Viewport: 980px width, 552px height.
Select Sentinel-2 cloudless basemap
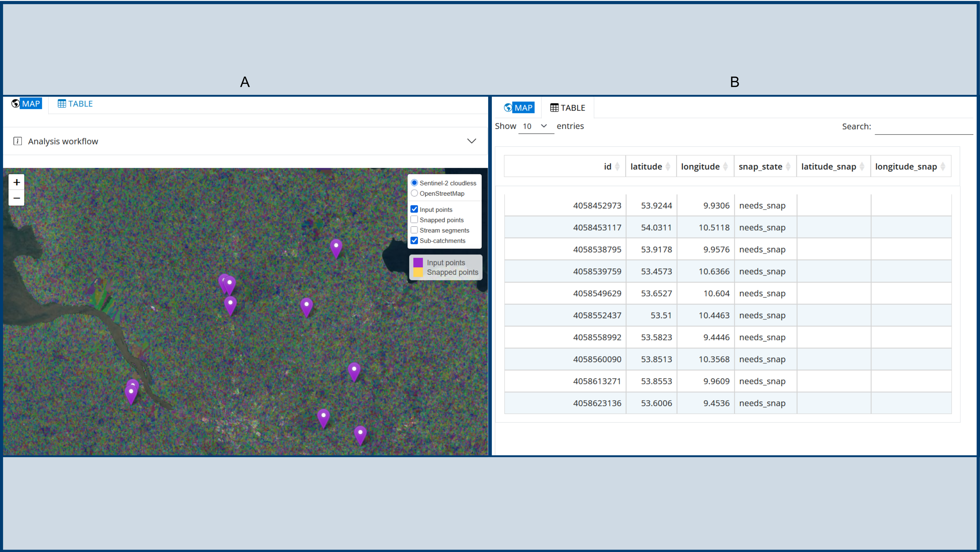(x=414, y=183)
